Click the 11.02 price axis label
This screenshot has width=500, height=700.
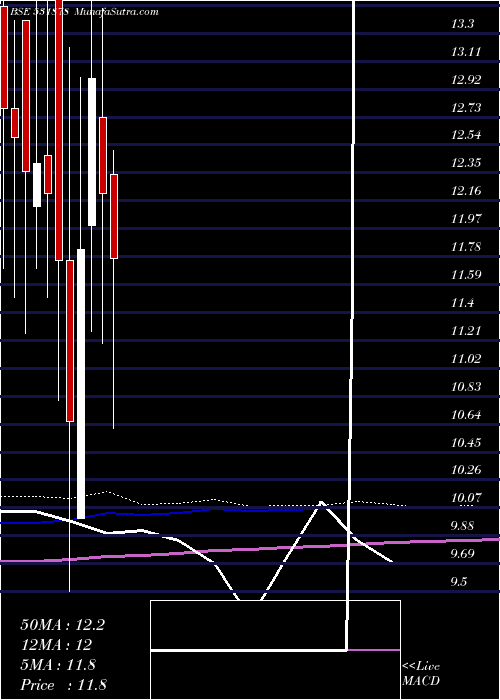[466, 358]
